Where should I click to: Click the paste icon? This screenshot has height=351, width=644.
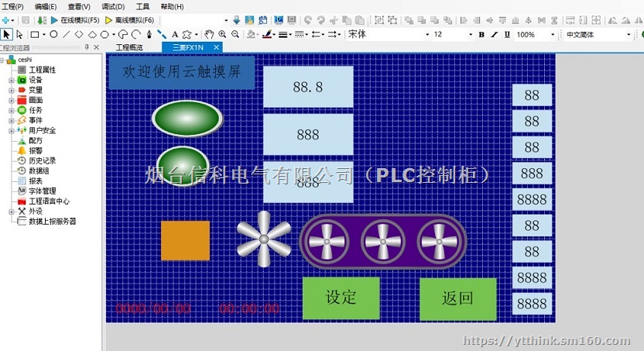[360, 20]
